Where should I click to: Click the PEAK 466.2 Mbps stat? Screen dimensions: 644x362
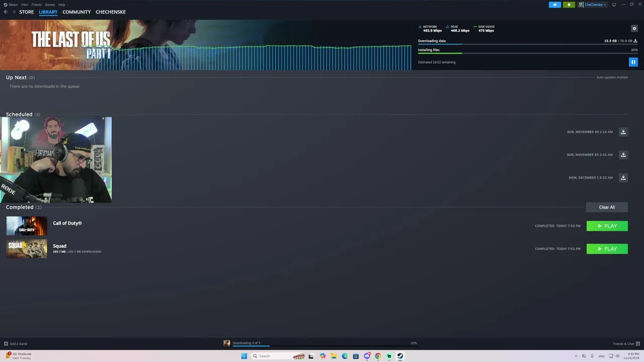(458, 29)
